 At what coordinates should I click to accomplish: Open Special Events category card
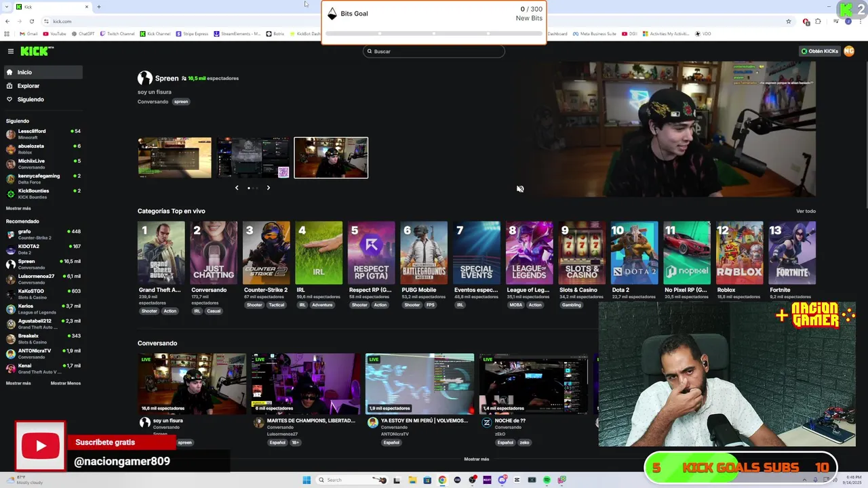click(x=476, y=253)
